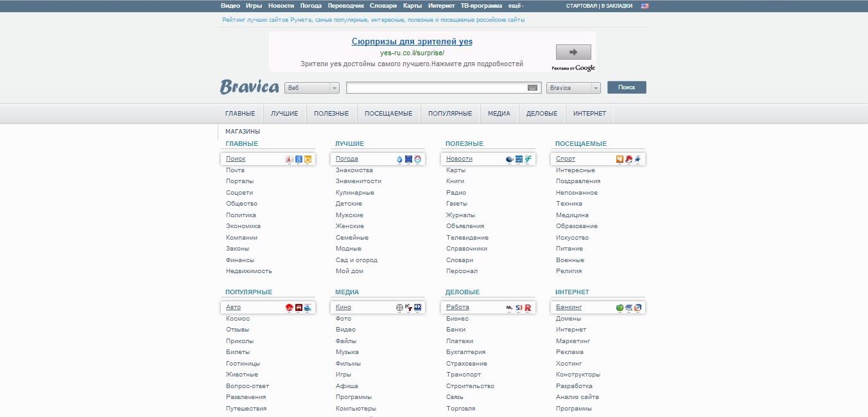Switch to the ЛУЧШИЕ navigation tab
The width and height of the screenshot is (868, 417).
[284, 114]
